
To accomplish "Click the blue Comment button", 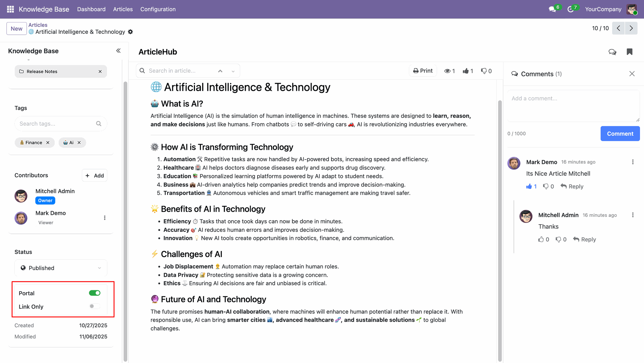I will tap(620, 134).
